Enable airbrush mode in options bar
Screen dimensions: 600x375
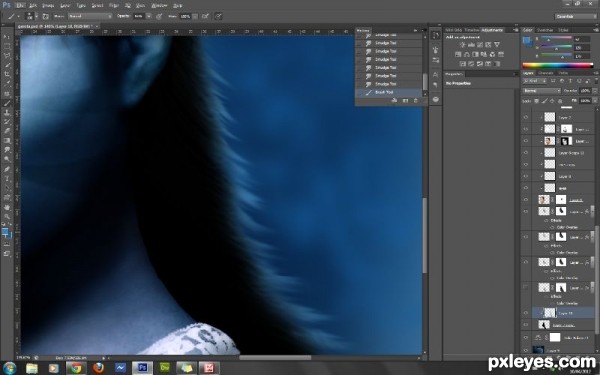[206, 16]
